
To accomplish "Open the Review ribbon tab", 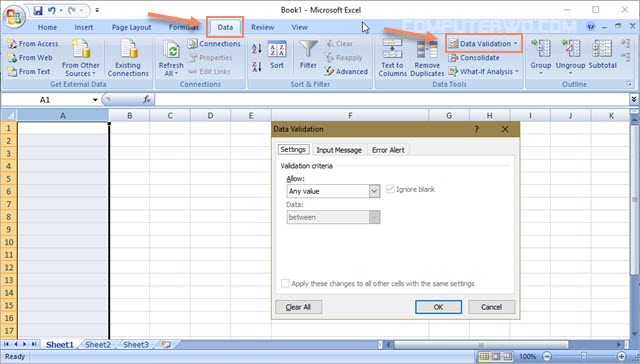I will [262, 27].
